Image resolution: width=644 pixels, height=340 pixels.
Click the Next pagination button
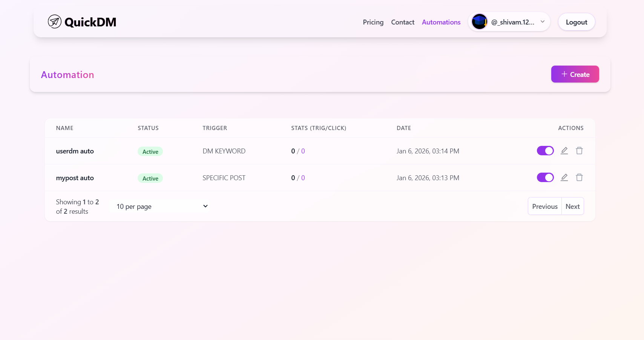click(572, 206)
